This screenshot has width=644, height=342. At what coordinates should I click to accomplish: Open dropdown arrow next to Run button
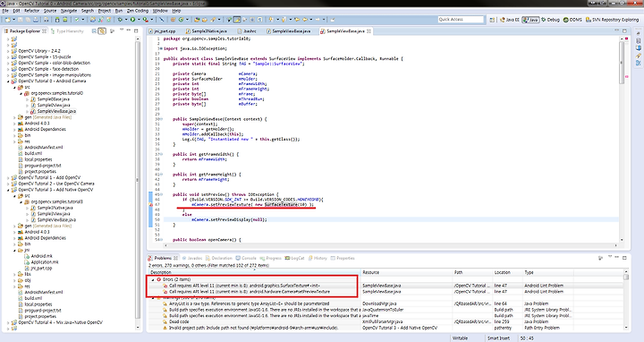point(139,20)
